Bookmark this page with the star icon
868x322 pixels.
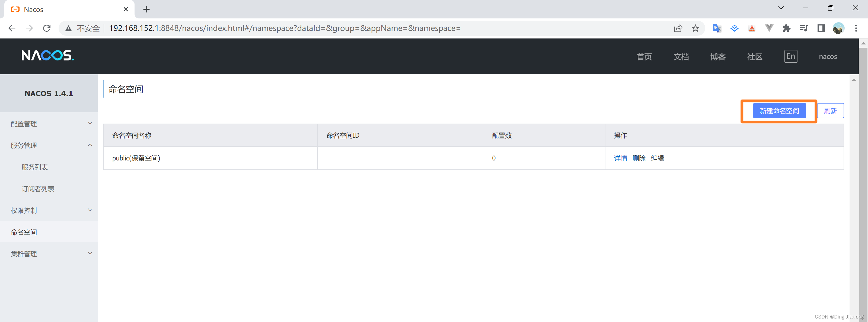(x=695, y=28)
